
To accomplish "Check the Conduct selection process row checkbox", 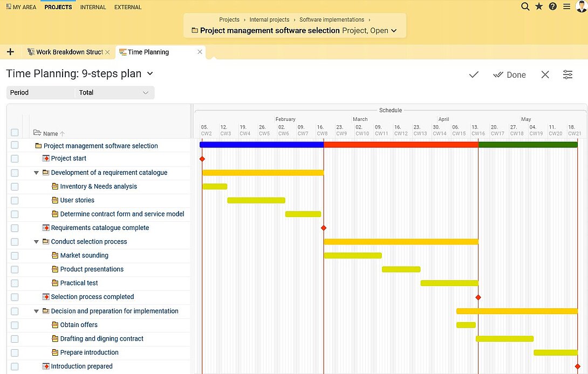I will pyautogui.click(x=15, y=242).
